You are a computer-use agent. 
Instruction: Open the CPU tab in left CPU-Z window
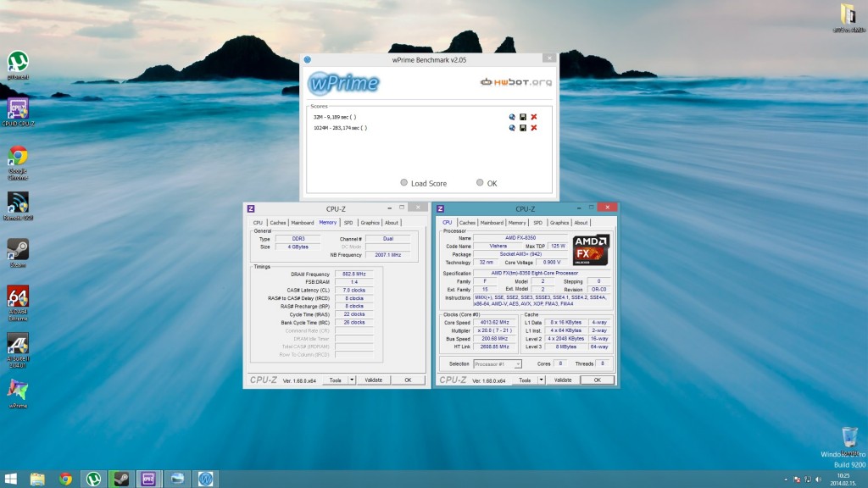(x=258, y=223)
